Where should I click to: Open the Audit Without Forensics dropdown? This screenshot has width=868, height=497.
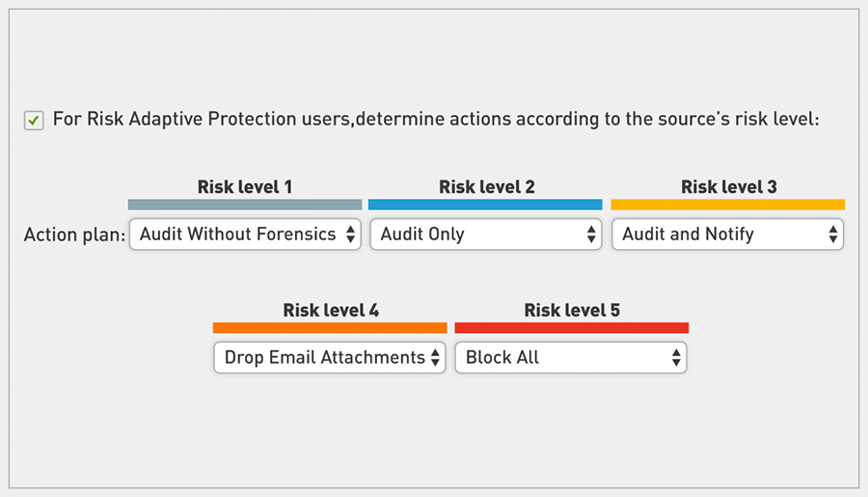(x=245, y=235)
